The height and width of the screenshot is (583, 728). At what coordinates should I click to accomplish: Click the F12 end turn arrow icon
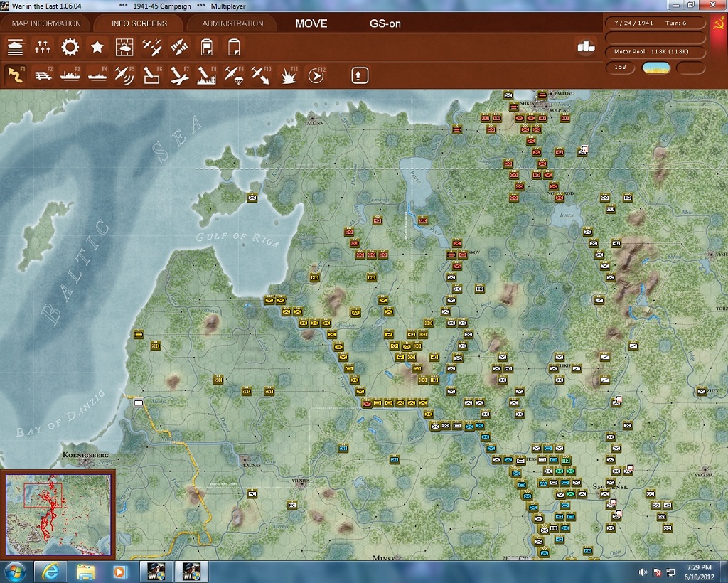click(316, 75)
